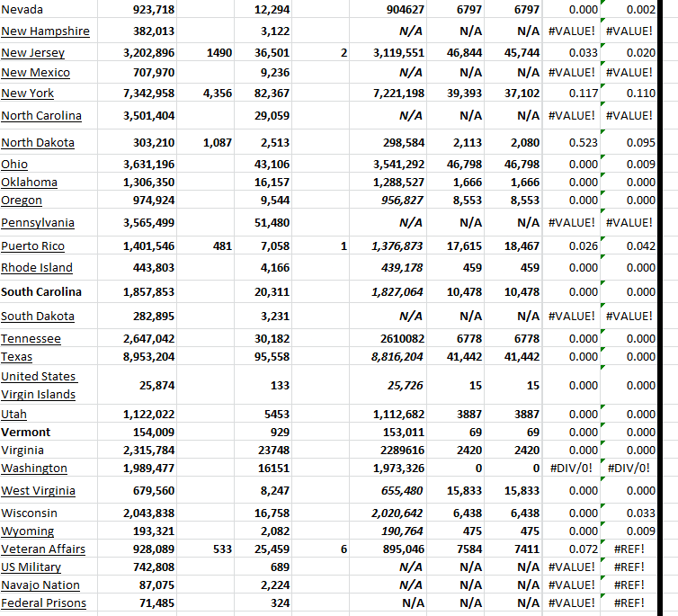The height and width of the screenshot is (616, 678).
Task: Open the United States Virgin Islands link
Action: [x=39, y=386]
